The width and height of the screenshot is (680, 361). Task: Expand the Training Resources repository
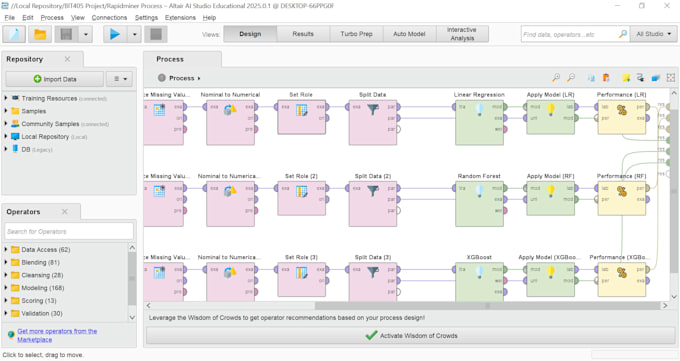click(x=6, y=98)
